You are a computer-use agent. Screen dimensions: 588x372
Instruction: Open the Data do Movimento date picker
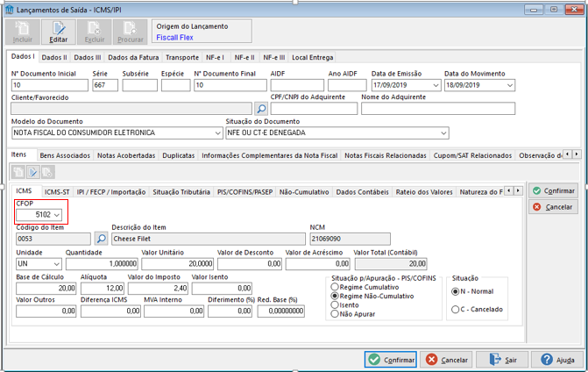click(x=510, y=85)
